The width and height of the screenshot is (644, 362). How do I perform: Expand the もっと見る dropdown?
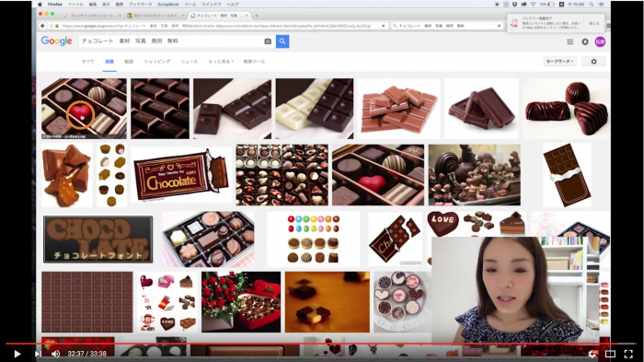click(221, 62)
